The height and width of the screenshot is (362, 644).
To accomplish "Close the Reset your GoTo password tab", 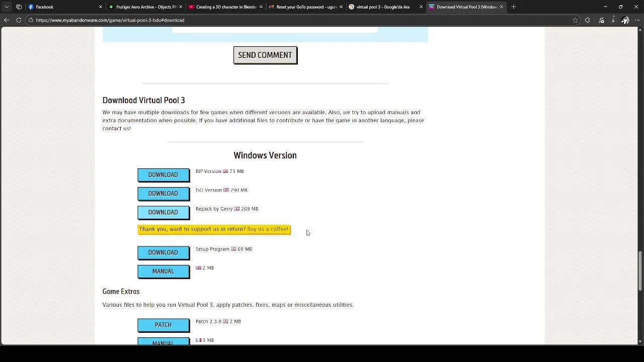I will click(x=341, y=7).
